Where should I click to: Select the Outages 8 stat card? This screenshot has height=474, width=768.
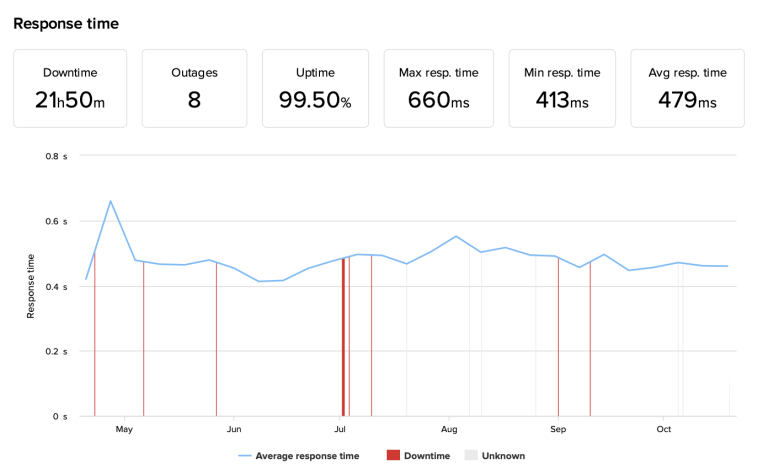tap(194, 88)
